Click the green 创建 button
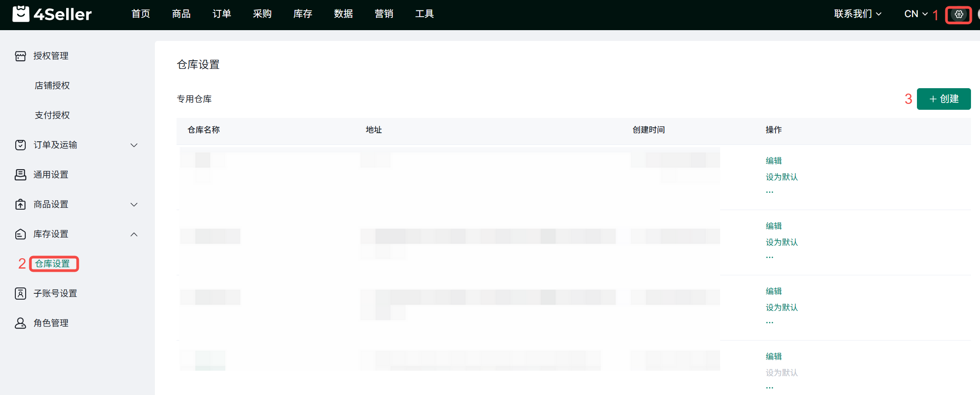The image size is (980, 395). coord(944,99)
